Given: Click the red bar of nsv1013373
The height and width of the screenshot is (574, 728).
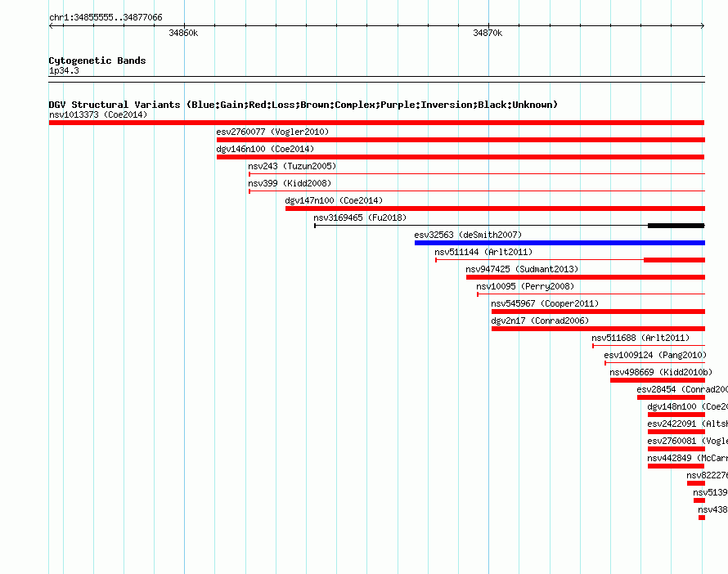Looking at the screenshot, I should (376, 123).
